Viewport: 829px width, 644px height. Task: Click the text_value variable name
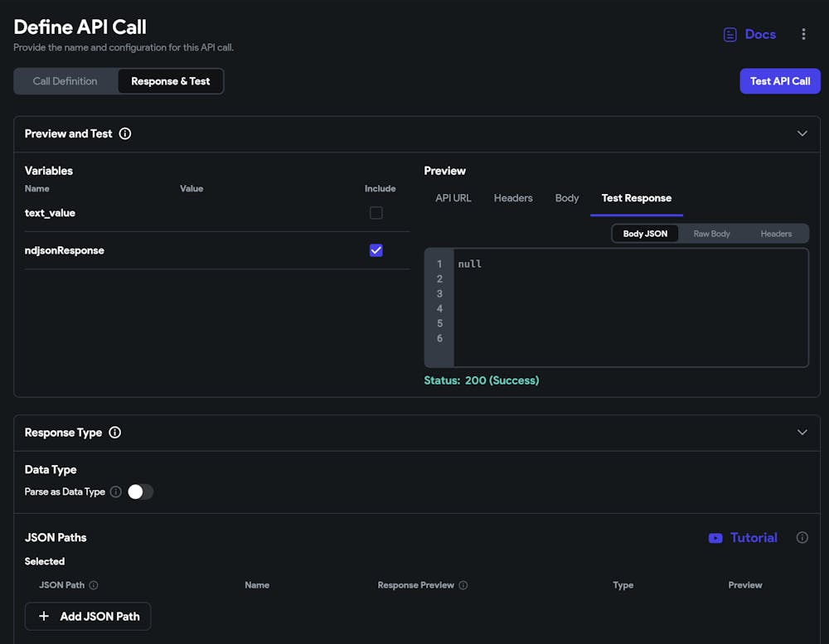(x=50, y=213)
